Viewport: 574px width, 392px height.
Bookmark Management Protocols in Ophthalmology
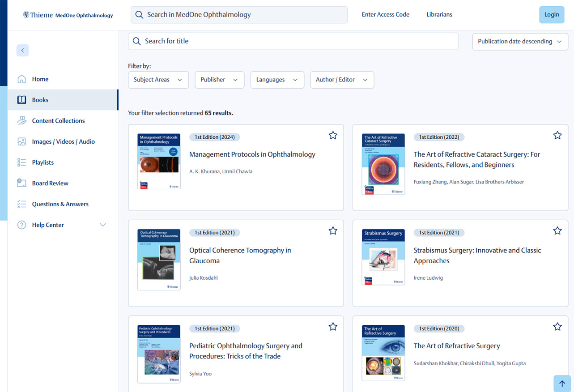coord(333,135)
